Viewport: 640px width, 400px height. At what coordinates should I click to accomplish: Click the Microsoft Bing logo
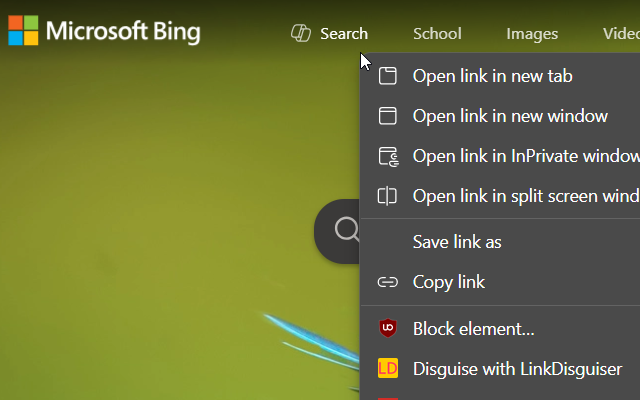coord(104,31)
